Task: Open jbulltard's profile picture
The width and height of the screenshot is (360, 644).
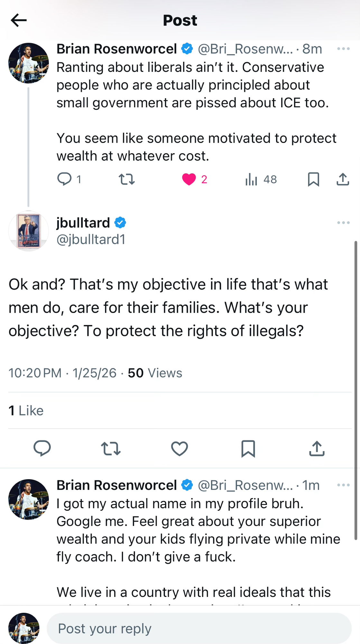Action: pos(29,231)
